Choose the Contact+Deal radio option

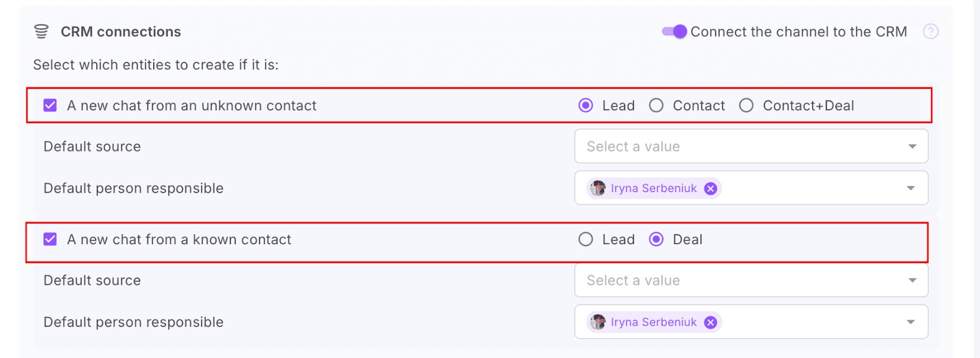746,106
